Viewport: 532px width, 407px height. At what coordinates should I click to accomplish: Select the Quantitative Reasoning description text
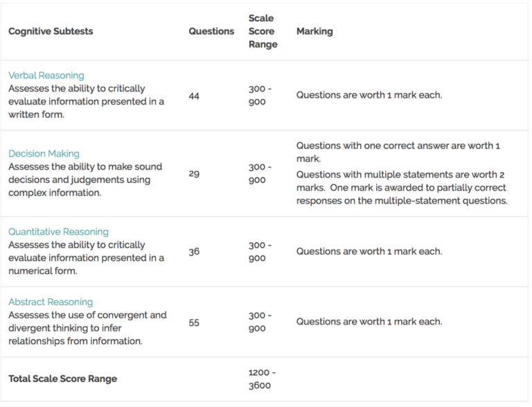[x=86, y=258]
